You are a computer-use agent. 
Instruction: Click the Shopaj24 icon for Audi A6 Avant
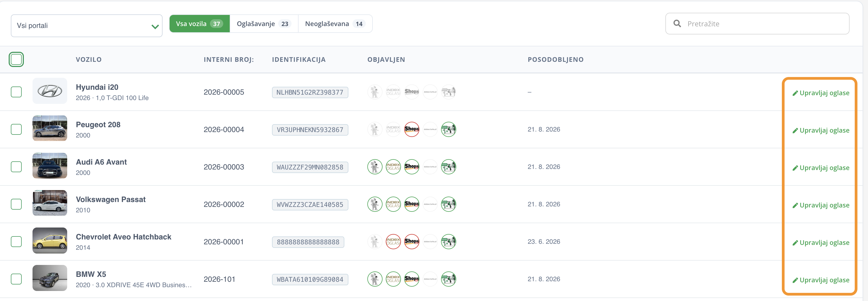(412, 167)
